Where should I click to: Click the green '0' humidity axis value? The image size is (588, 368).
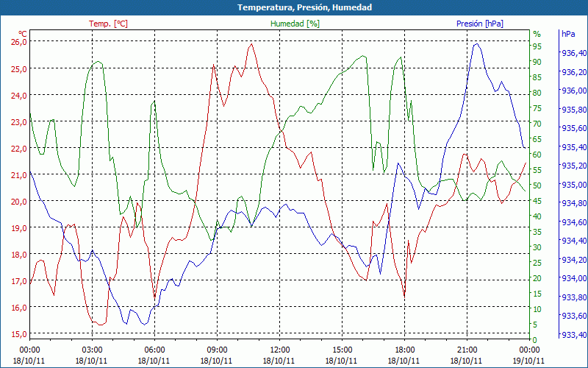[535, 340]
